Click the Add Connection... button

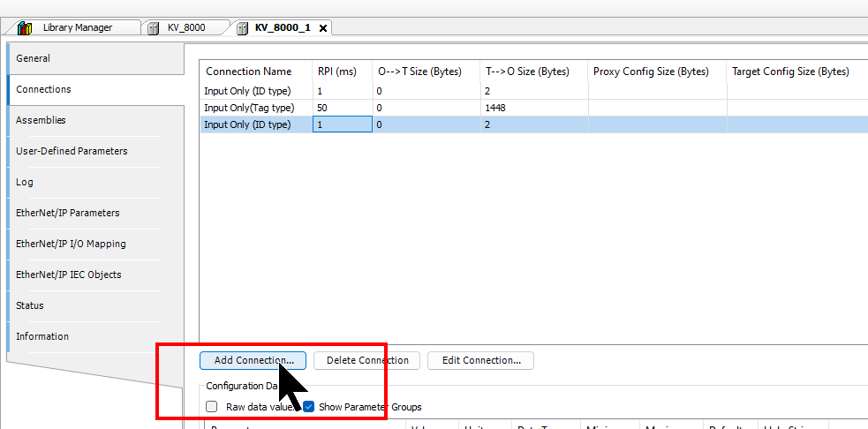click(253, 360)
